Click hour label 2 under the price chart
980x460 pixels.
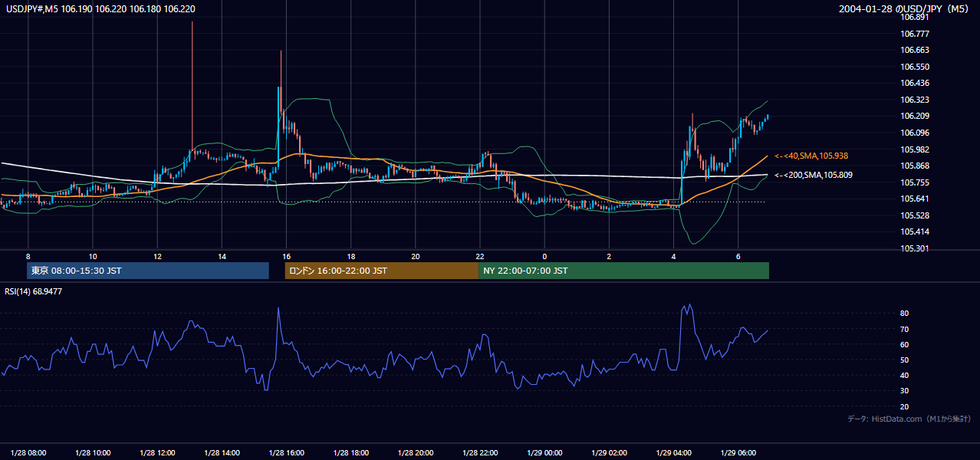tap(609, 256)
